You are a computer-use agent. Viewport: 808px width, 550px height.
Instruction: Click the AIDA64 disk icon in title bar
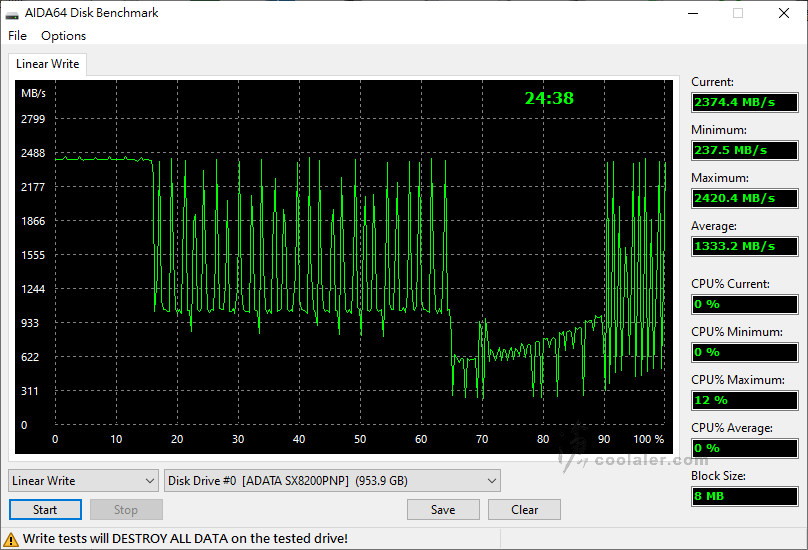[x=13, y=14]
